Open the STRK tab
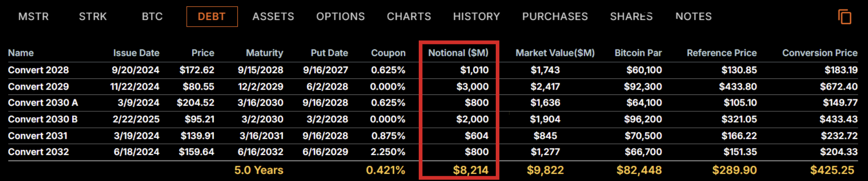The image size is (868, 181). coord(93,17)
